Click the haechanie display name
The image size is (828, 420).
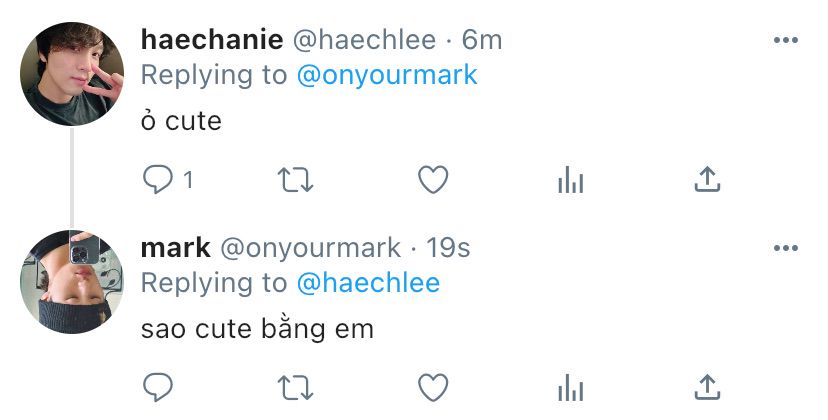tap(212, 40)
